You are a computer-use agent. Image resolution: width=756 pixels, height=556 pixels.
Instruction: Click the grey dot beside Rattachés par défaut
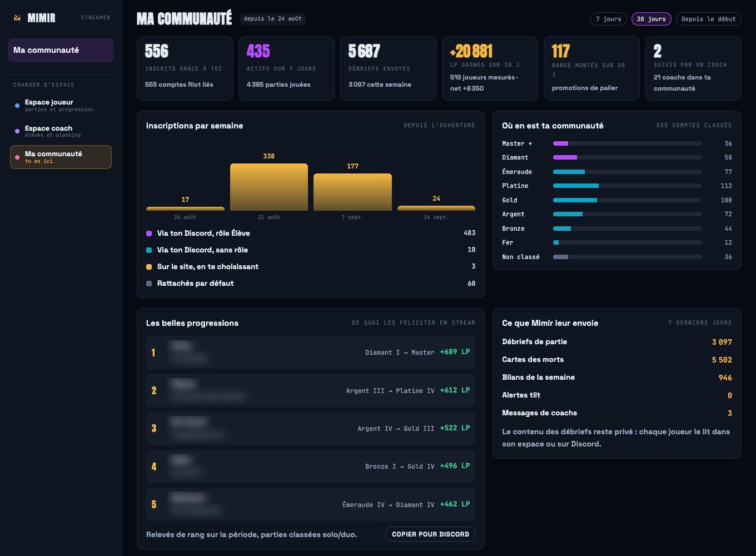(x=149, y=284)
